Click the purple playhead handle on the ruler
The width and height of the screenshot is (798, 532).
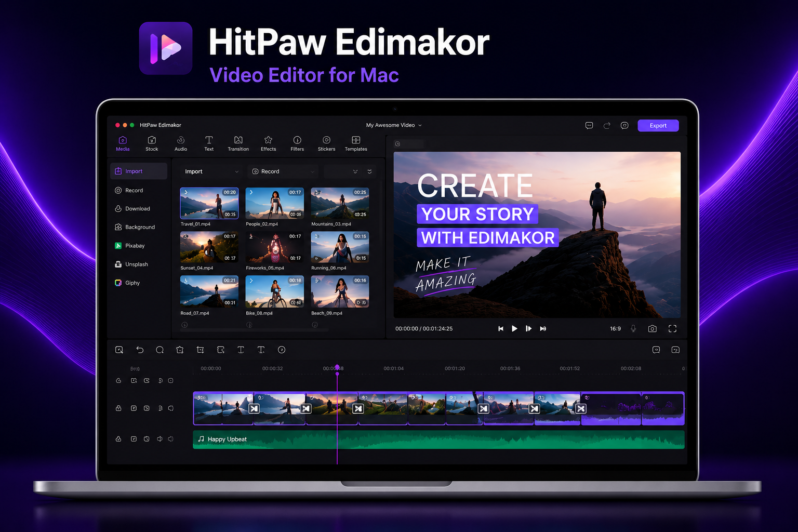click(337, 368)
